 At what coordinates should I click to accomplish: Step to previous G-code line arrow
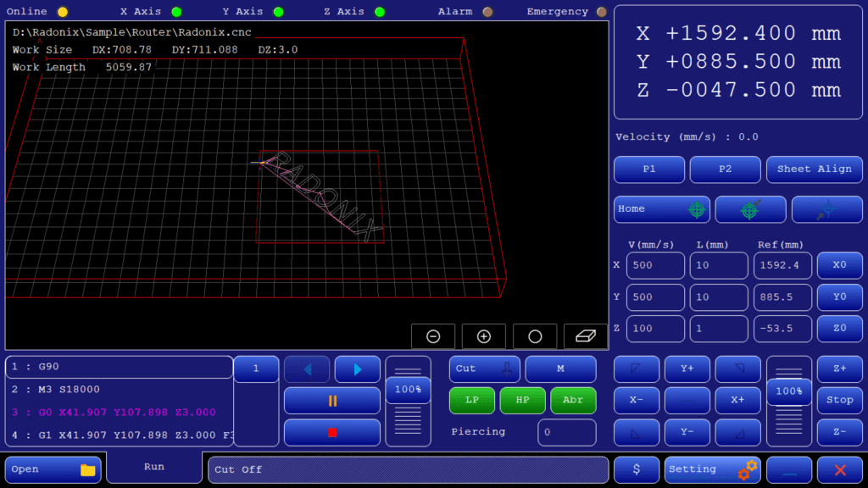[307, 369]
